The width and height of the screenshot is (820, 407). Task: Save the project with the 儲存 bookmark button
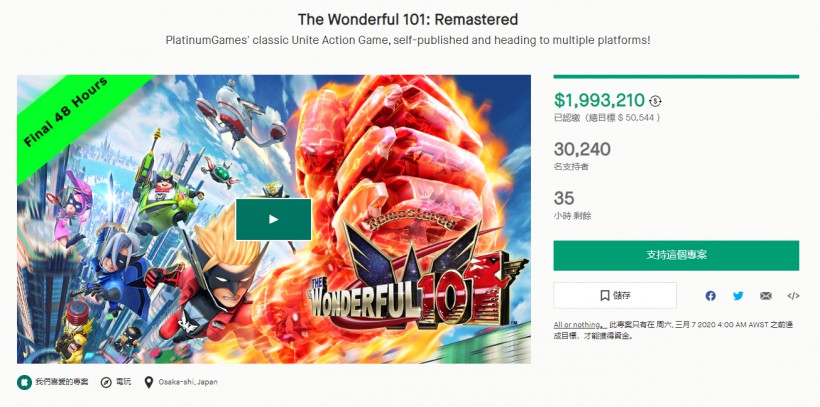coord(615,295)
